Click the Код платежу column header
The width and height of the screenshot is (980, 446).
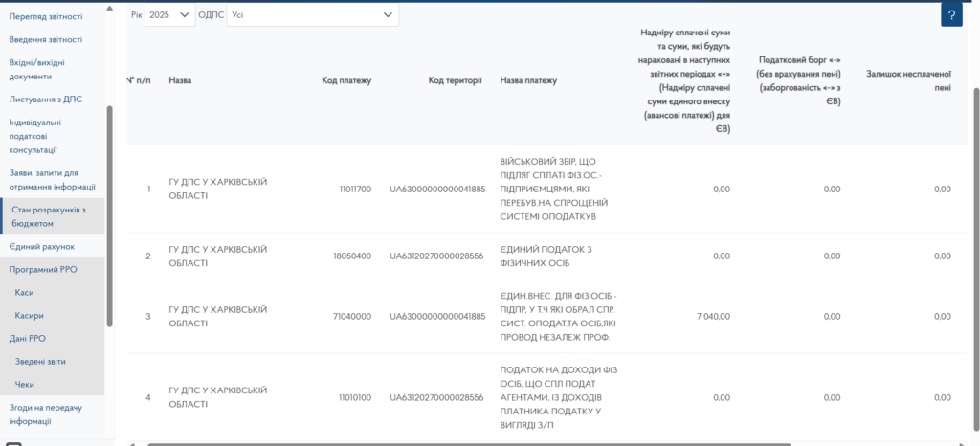point(346,80)
